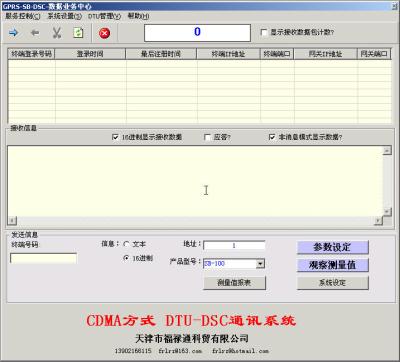400x362 pixels.
Task: Click the blue right arrow toolbar icon
Action: tap(13, 33)
